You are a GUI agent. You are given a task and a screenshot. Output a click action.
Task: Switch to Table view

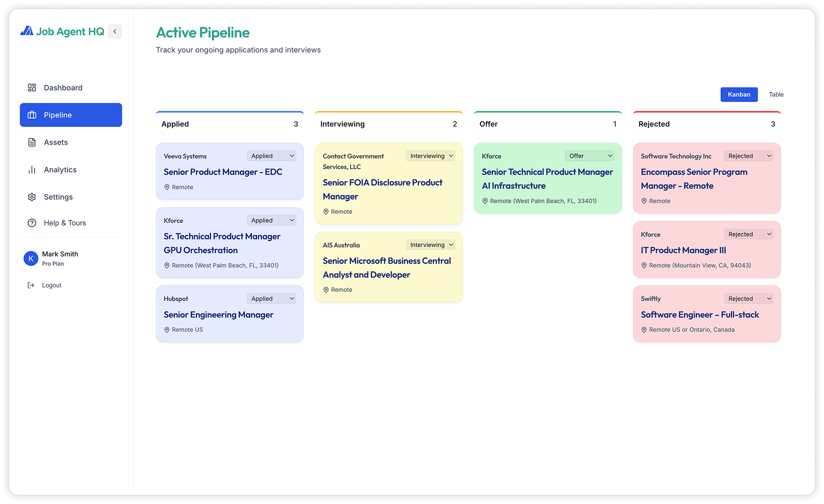pos(776,95)
